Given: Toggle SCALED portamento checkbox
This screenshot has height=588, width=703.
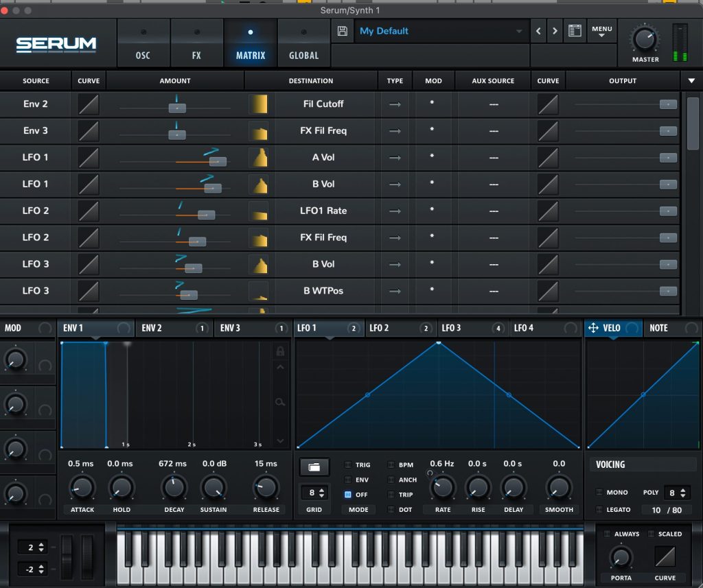Looking at the screenshot, I should 651,534.
